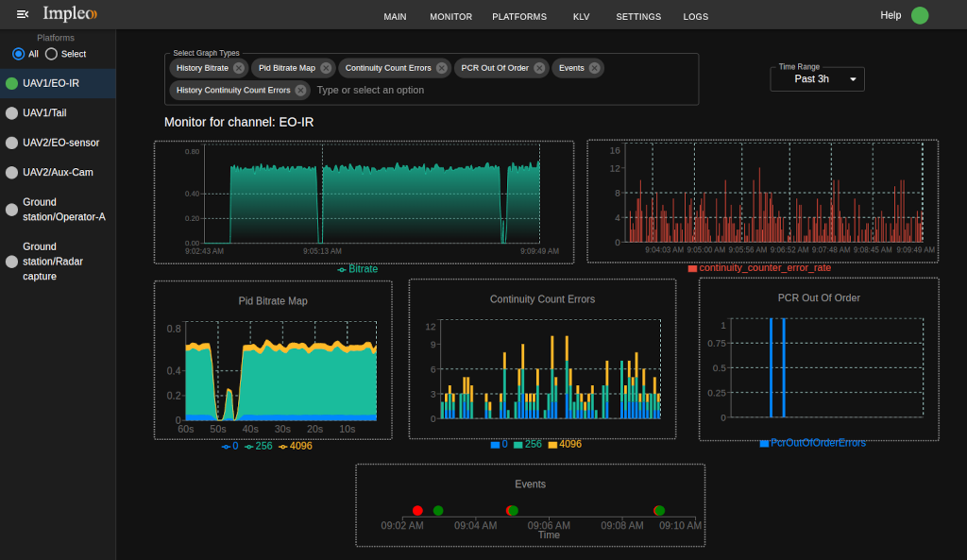967x560 pixels.
Task: Switch to the PLATFORMS tab
Action: click(519, 17)
